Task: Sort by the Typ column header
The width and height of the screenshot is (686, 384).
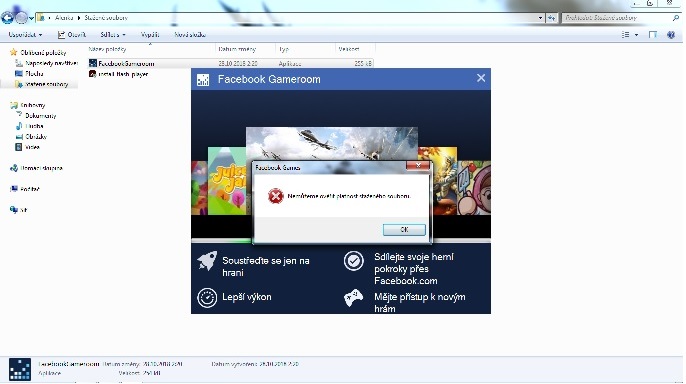Action: tap(305, 49)
